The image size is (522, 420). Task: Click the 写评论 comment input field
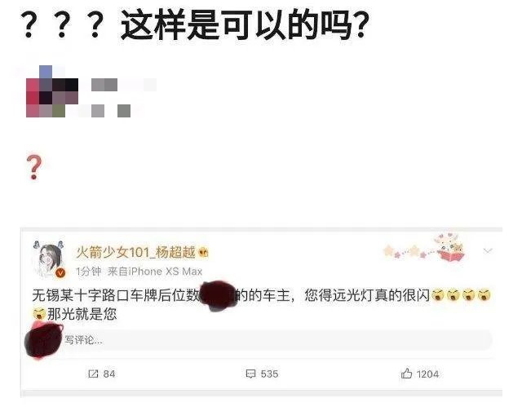[x=259, y=340]
